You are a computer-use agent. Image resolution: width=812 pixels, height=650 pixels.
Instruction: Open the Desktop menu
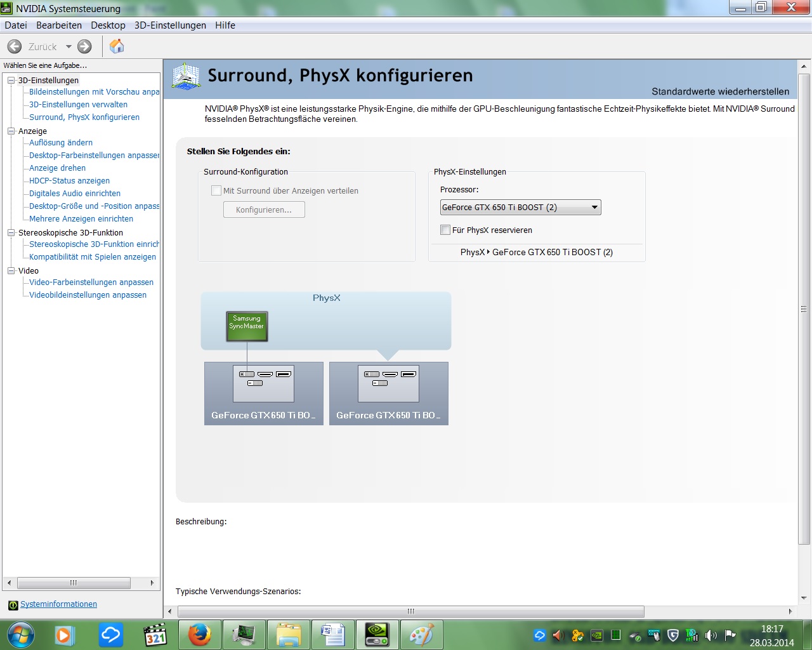point(108,25)
